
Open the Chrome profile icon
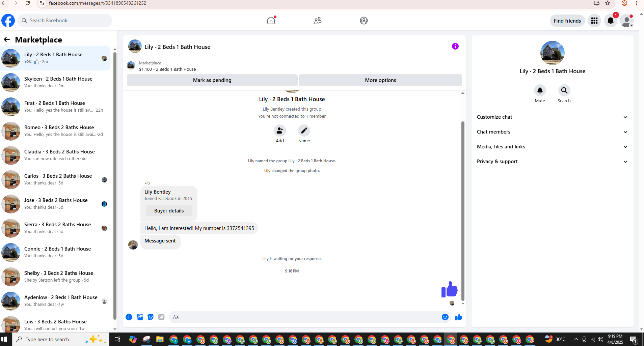pyautogui.click(x=624, y=3)
